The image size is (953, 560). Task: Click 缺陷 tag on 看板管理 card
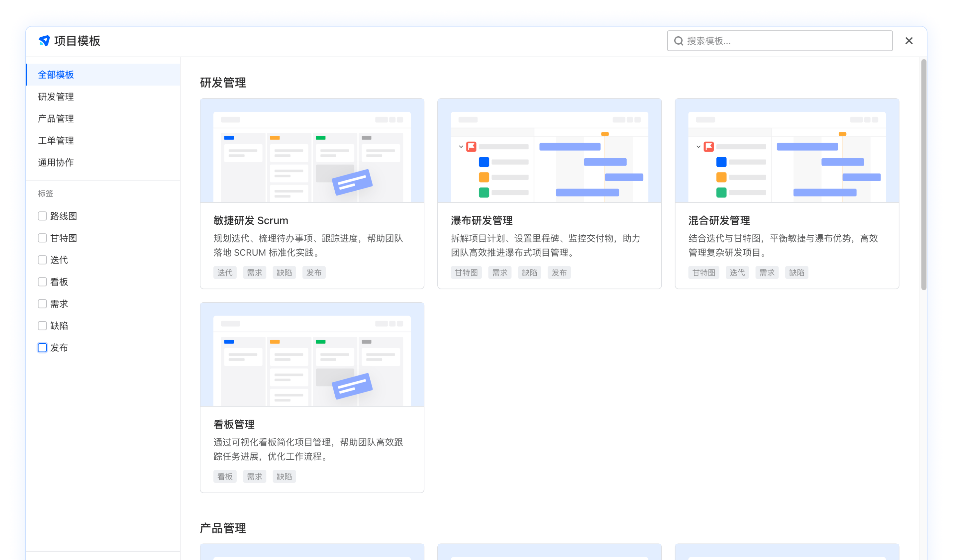click(285, 476)
